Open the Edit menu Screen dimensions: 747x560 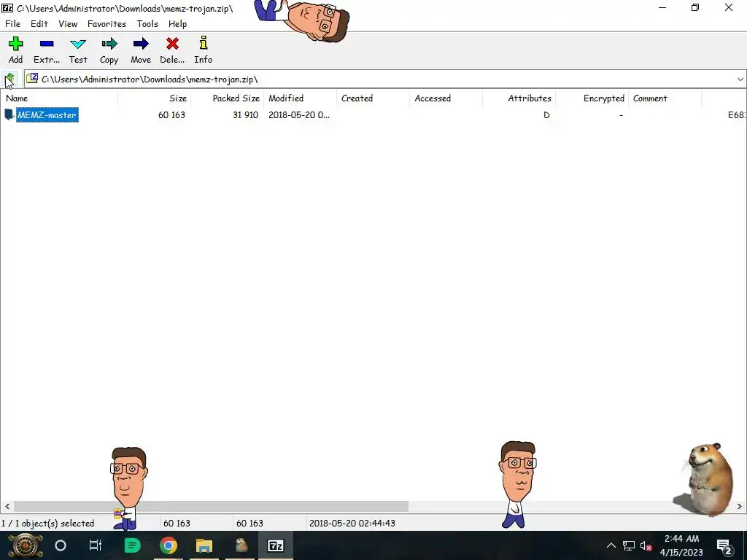[x=39, y=24]
